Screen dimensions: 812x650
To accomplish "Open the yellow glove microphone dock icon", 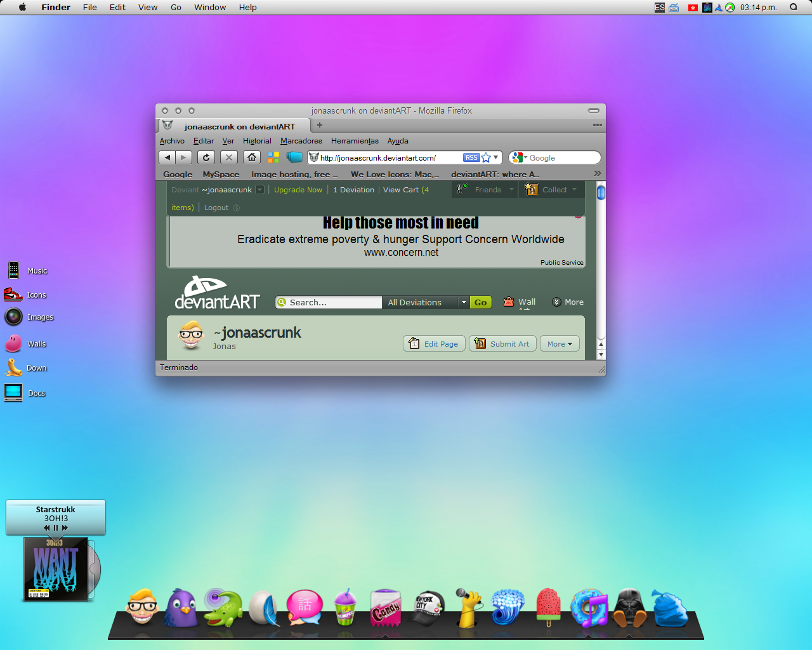I will (x=469, y=607).
